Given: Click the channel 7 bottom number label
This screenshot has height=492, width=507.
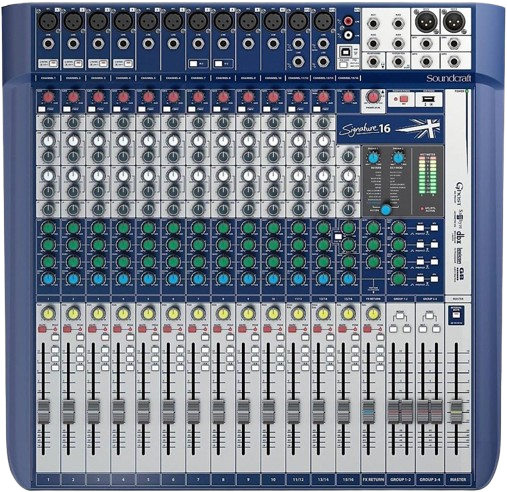Looking at the screenshot, I should [x=198, y=479].
